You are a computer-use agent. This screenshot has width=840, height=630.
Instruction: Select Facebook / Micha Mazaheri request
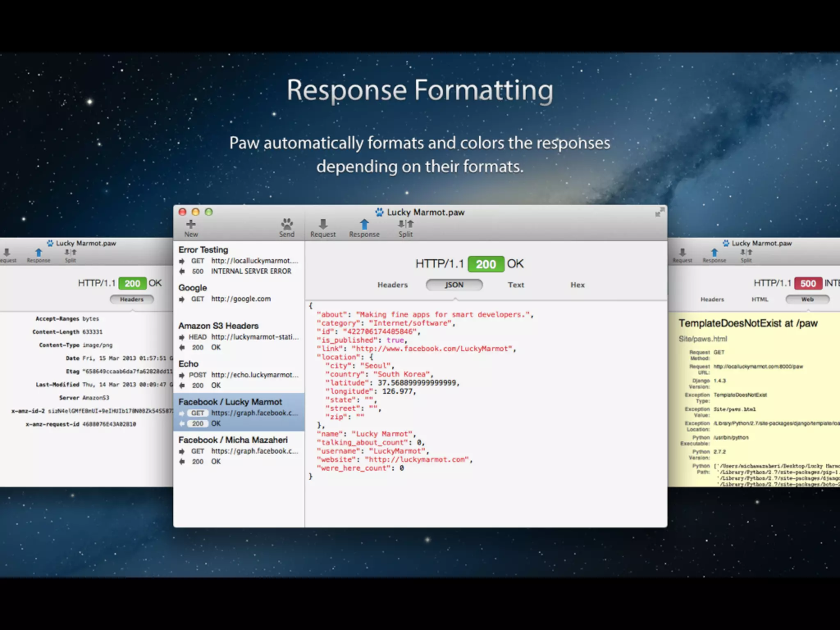[x=238, y=450]
